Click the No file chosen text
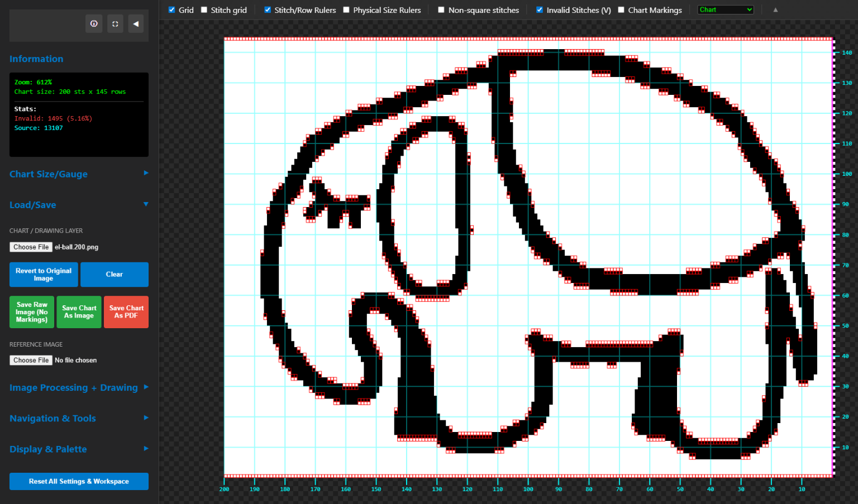 pyautogui.click(x=75, y=360)
